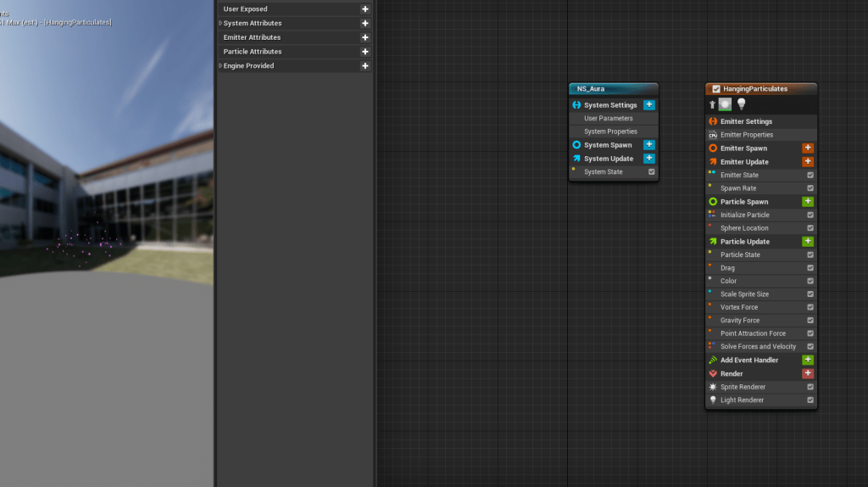Screen dimensions: 868x487
Task: Select the Color module in Particle Update
Action: click(728, 281)
